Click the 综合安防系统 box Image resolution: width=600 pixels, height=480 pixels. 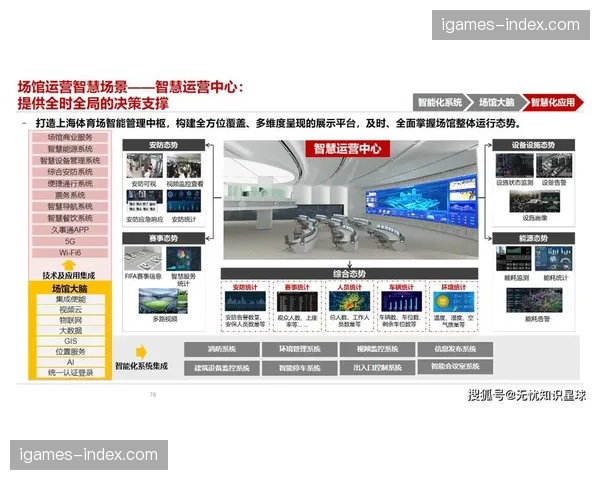click(x=70, y=172)
